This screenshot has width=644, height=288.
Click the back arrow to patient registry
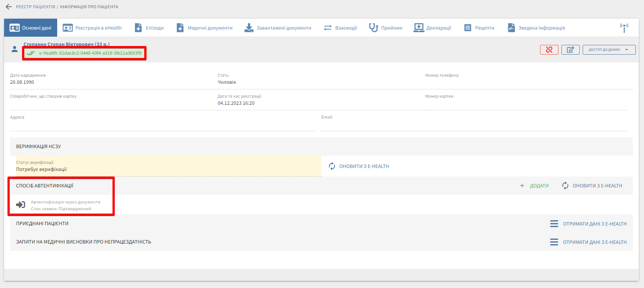pos(9,7)
